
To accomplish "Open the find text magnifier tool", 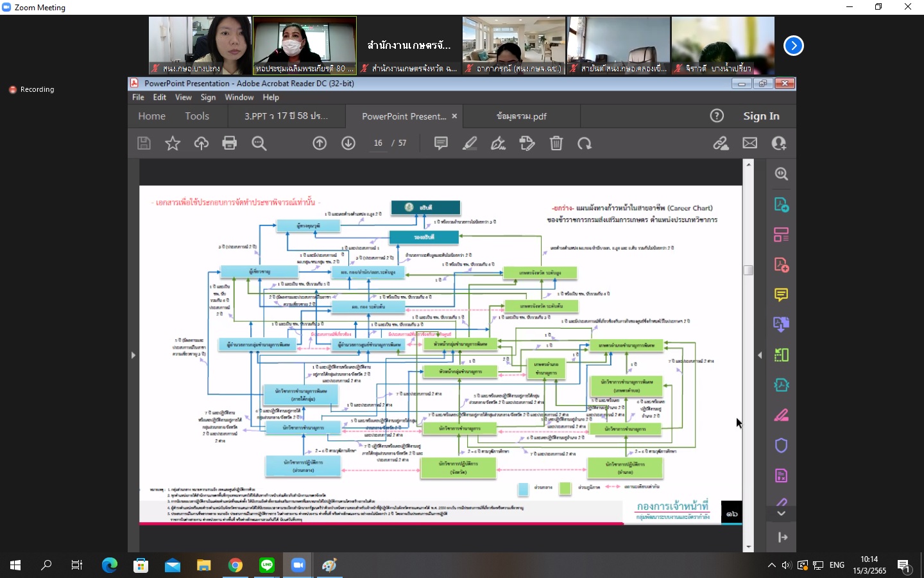I will [259, 143].
